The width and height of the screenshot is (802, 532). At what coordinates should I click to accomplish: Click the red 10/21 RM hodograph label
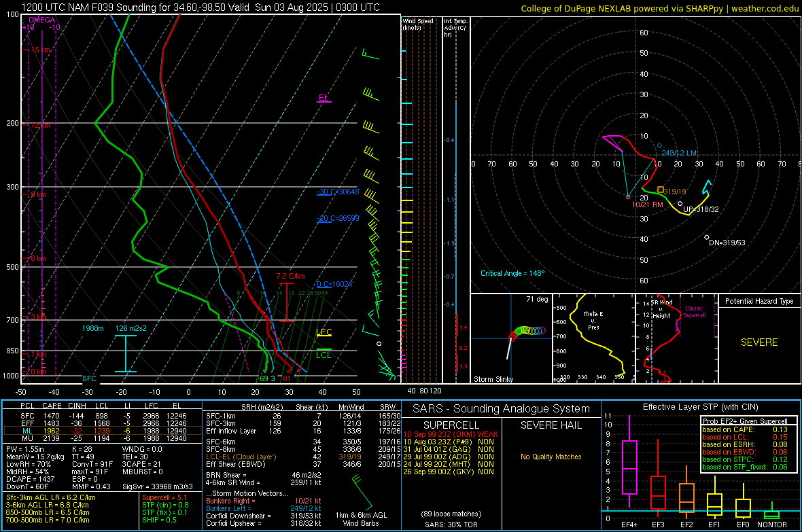[647, 205]
